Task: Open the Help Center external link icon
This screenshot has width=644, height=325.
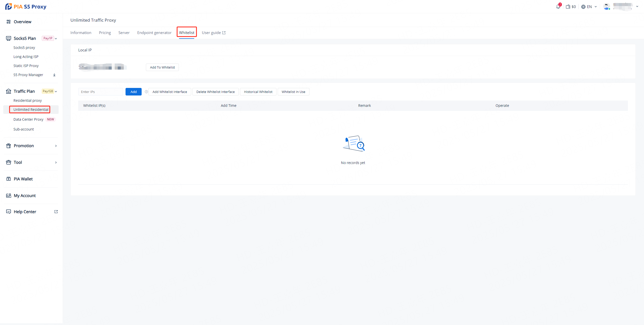Action: [x=56, y=212]
